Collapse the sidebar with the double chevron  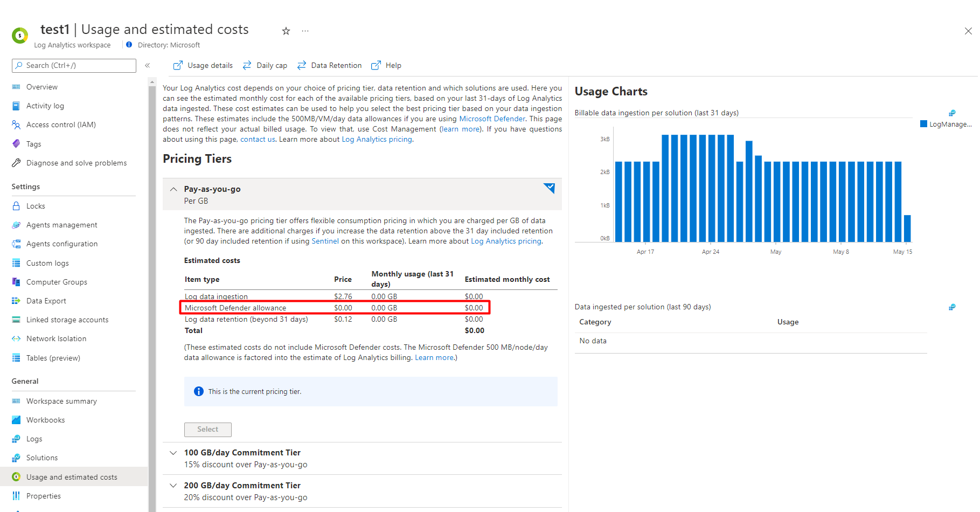[147, 65]
